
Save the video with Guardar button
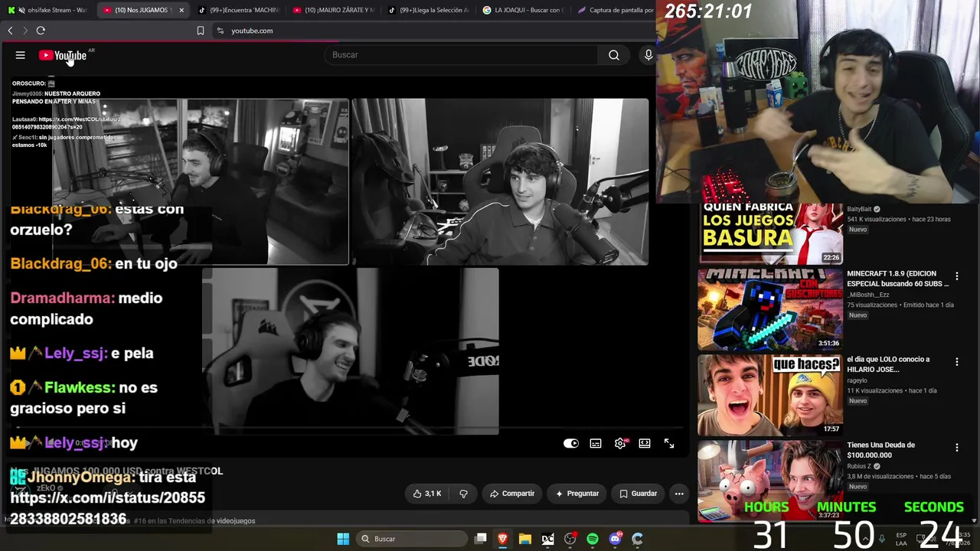click(x=639, y=494)
